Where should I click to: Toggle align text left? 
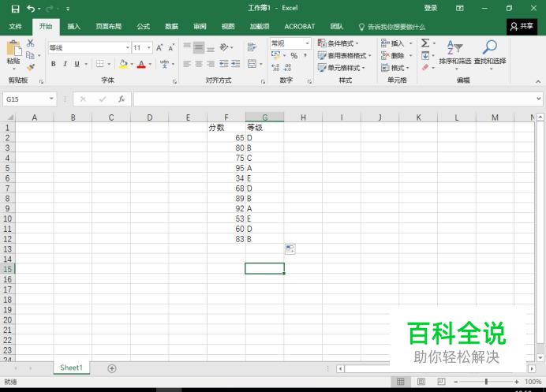(x=187, y=64)
